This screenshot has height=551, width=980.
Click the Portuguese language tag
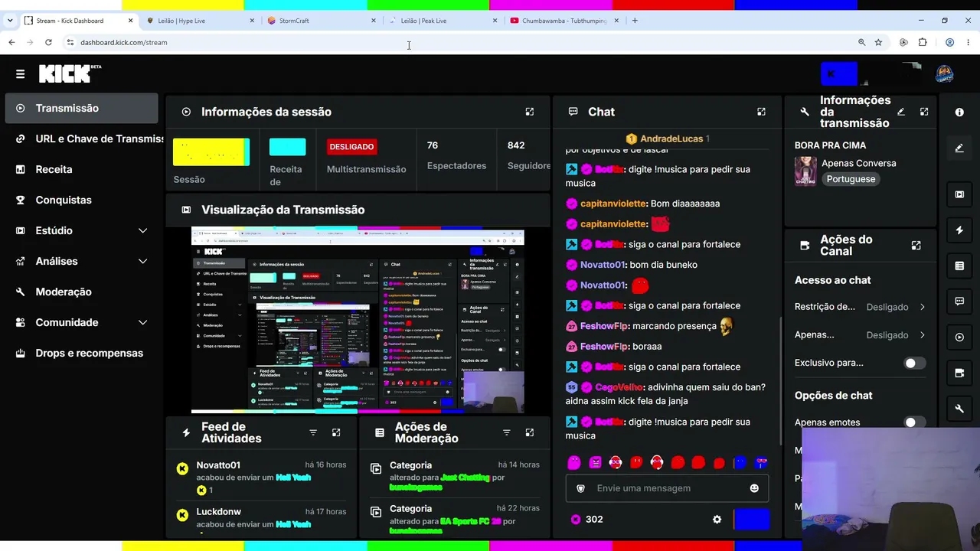click(851, 179)
